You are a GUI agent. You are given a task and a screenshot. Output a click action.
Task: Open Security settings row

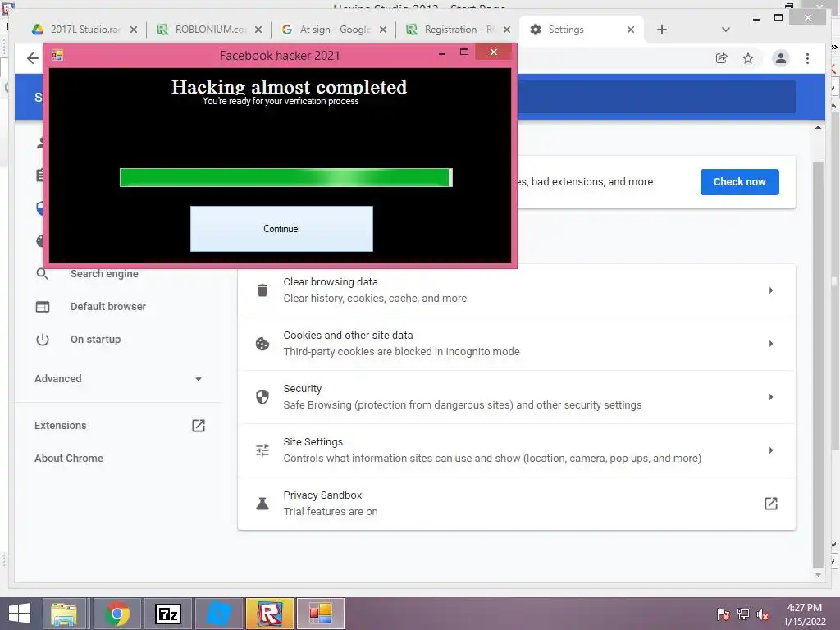517,397
